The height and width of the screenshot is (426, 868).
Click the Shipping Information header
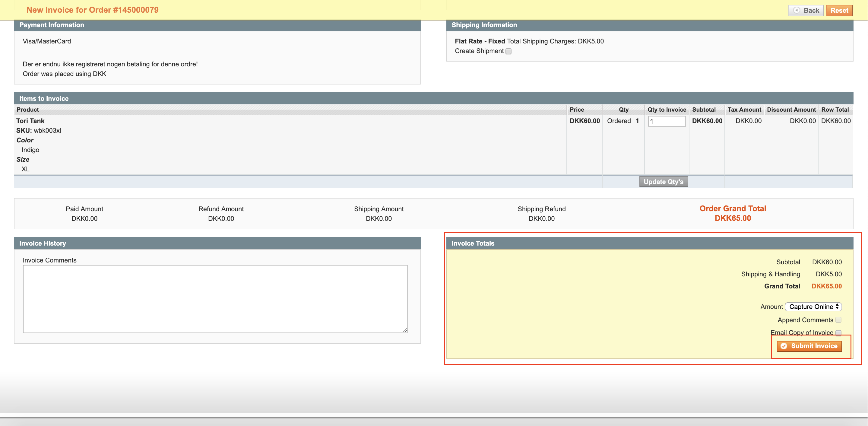click(x=649, y=25)
